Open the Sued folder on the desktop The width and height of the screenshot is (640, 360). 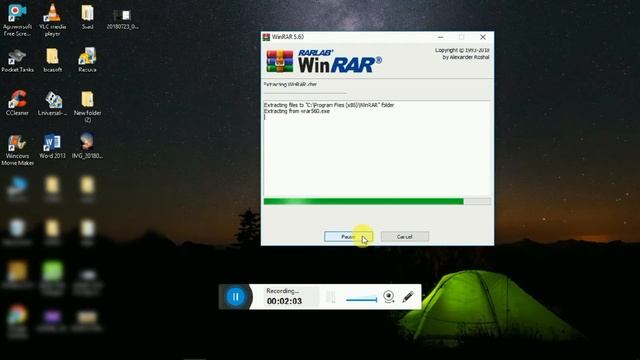pyautogui.click(x=87, y=17)
